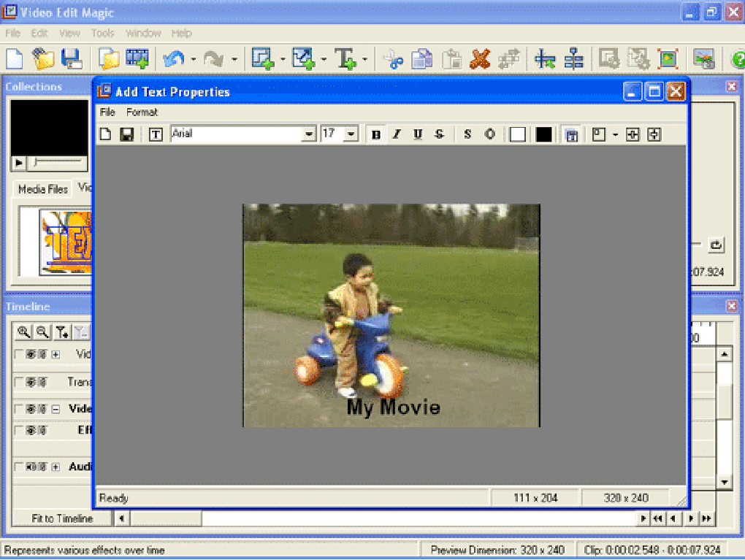This screenshot has width=745, height=560.
Task: Click the blue alignment icon in main toolbar
Action: coord(574,59)
